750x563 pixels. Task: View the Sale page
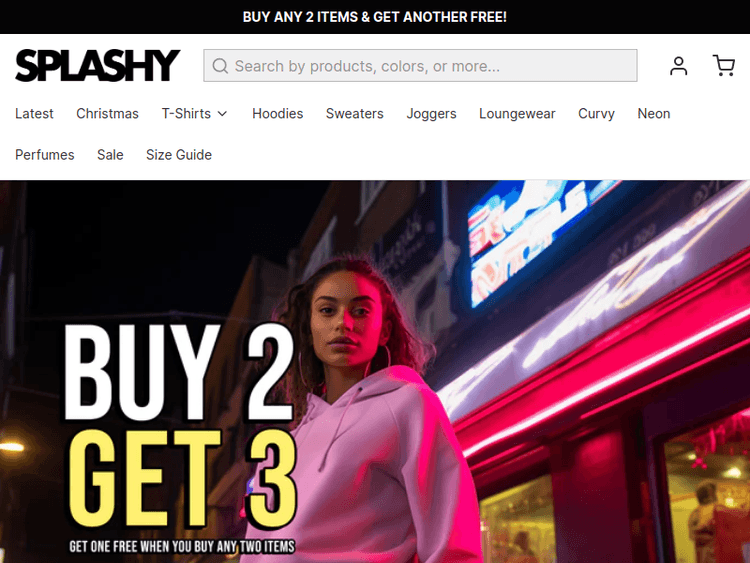(110, 155)
